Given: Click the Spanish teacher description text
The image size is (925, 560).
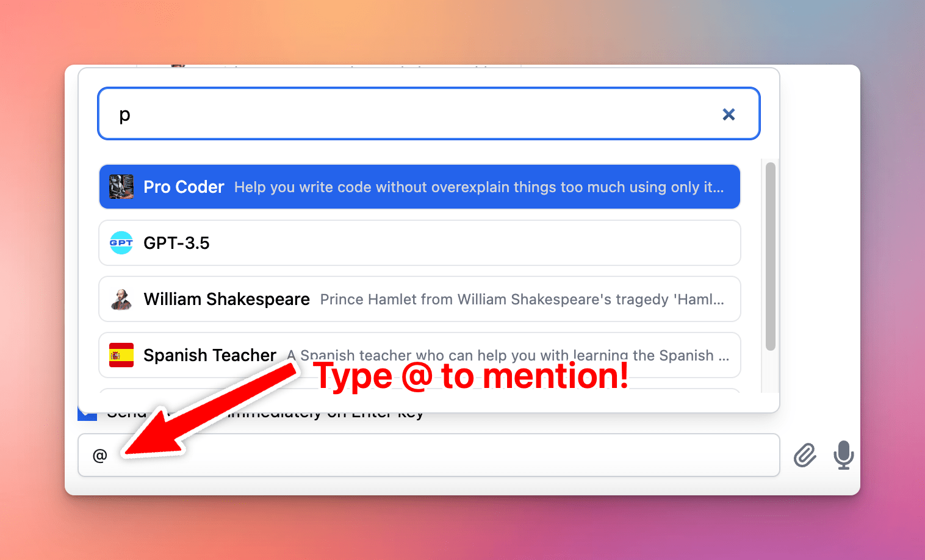Looking at the screenshot, I should 508,356.
